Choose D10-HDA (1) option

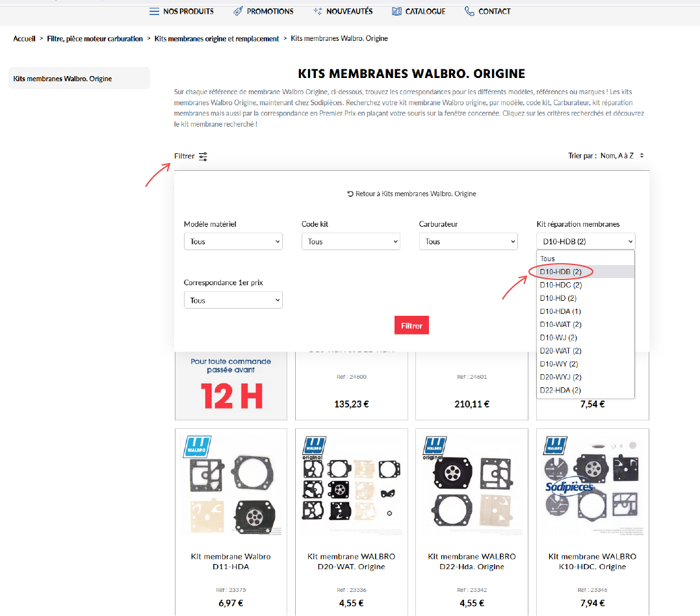coord(585,311)
